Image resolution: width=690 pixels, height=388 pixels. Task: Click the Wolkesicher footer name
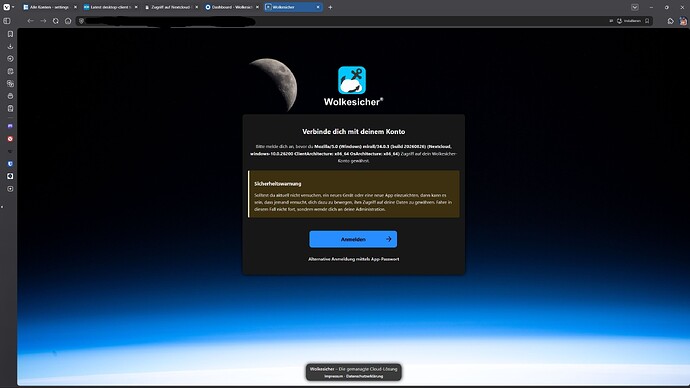coord(322,369)
